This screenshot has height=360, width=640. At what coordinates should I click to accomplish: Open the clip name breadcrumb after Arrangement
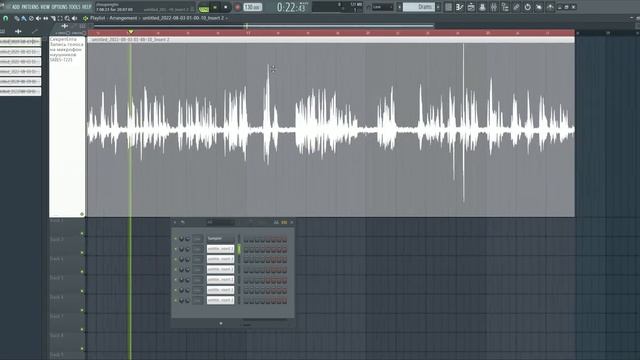pyautogui.click(x=183, y=18)
